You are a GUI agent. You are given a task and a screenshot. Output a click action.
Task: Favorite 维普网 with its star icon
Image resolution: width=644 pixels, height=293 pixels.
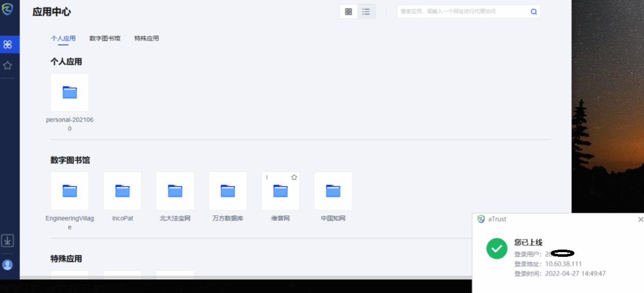click(x=294, y=177)
